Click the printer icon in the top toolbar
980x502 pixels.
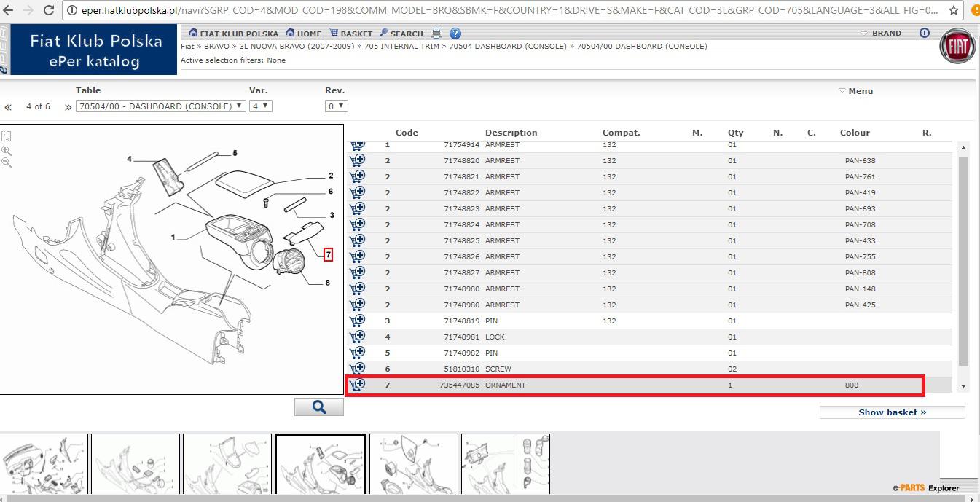[x=436, y=34]
